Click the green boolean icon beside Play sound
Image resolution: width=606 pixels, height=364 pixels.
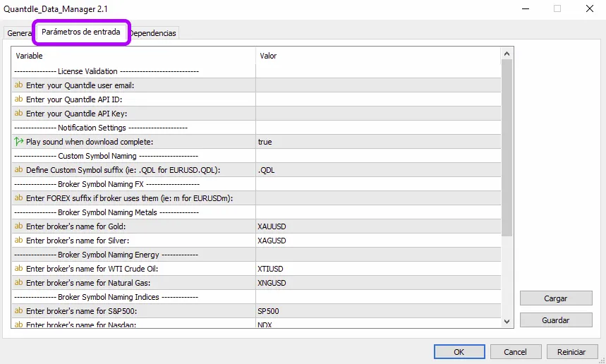click(x=18, y=141)
